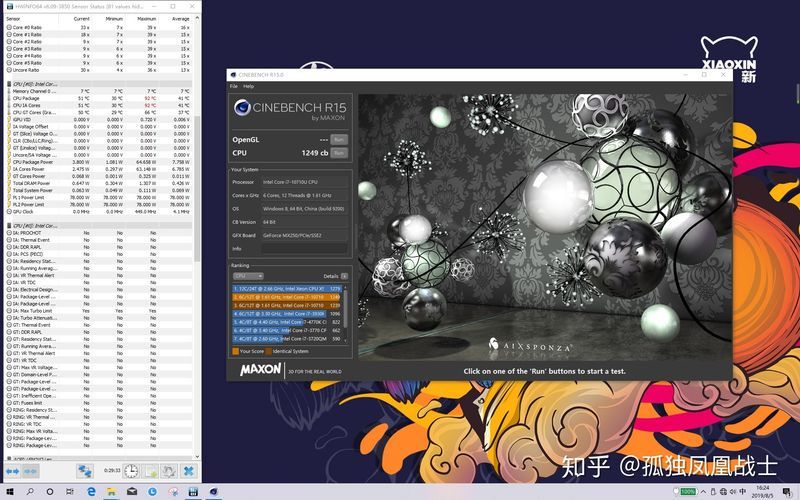Reset the HWiNFO elapsed-time clock icon
This screenshot has height=500, width=800.
131,471
